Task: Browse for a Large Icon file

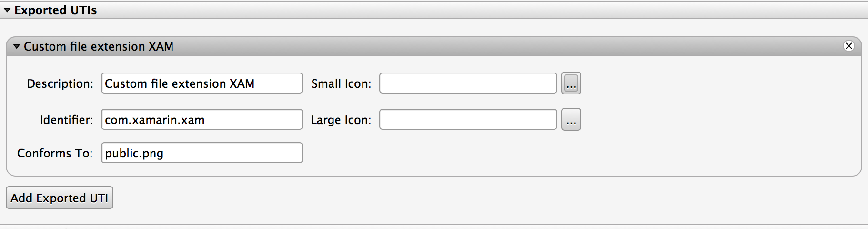Action: [x=571, y=119]
